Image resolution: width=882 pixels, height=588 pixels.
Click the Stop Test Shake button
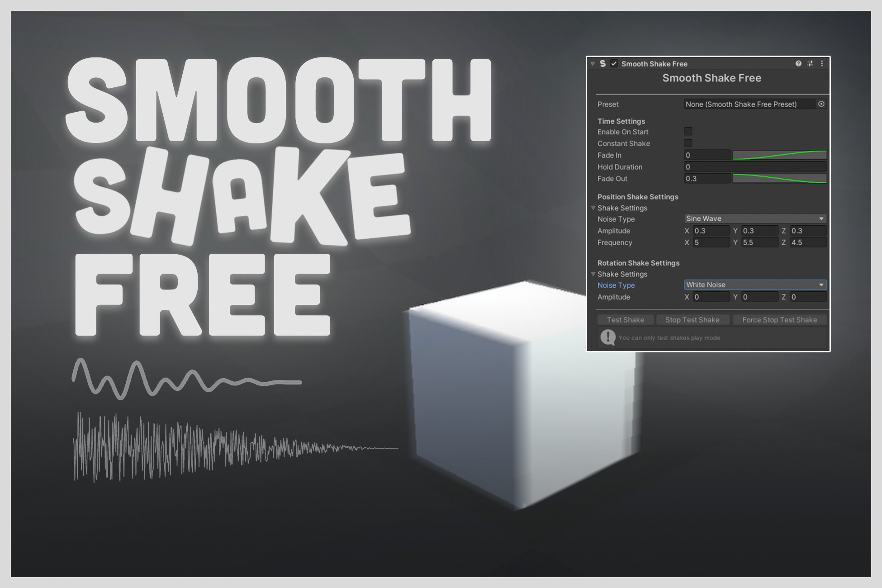[692, 319]
